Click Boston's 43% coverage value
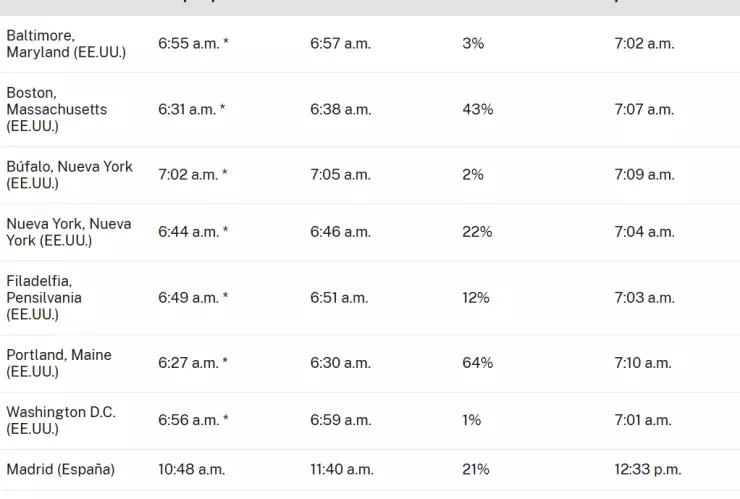Image resolution: width=740 pixels, height=499 pixels. coord(478,109)
